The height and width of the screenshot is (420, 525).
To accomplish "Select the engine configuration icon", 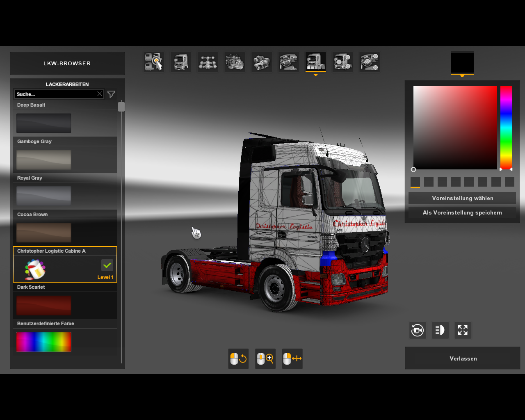I will tap(235, 62).
